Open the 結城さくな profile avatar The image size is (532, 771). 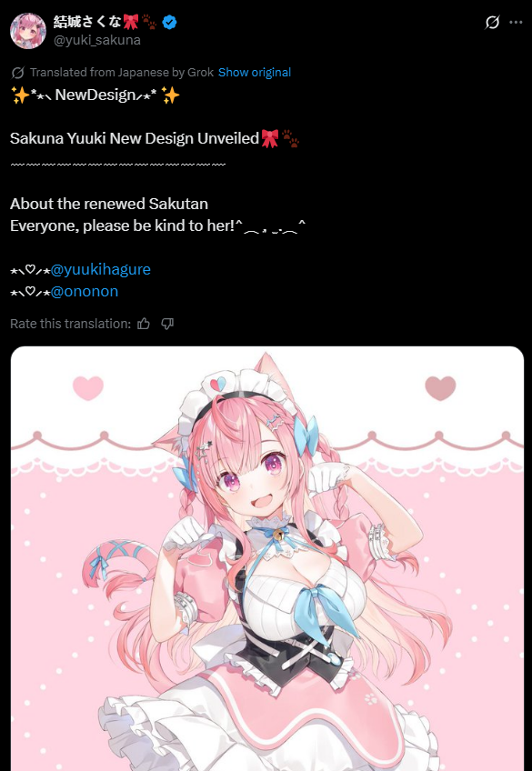coord(28,31)
